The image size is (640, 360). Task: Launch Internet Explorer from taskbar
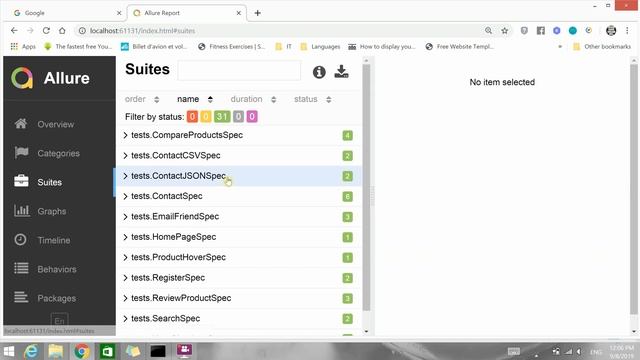tap(31, 351)
